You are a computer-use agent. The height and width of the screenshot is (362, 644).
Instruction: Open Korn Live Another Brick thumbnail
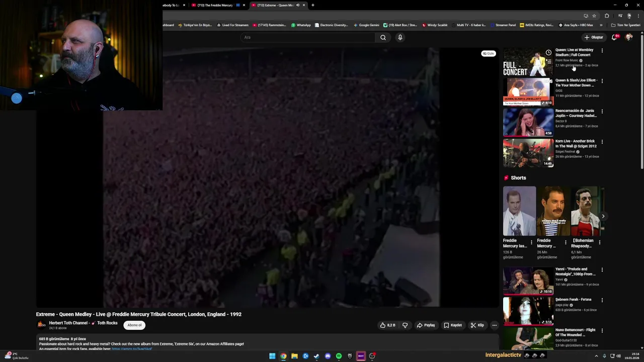click(x=528, y=153)
